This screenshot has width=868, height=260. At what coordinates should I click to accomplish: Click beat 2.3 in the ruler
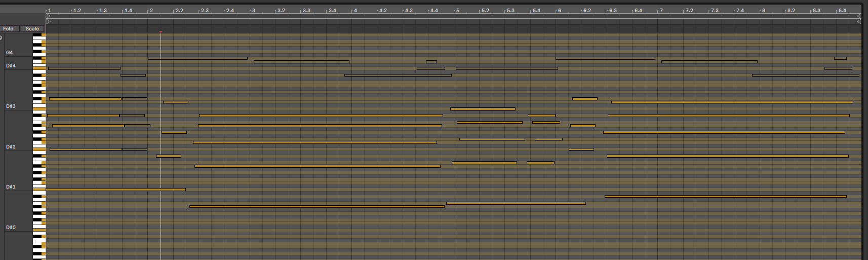click(x=205, y=10)
